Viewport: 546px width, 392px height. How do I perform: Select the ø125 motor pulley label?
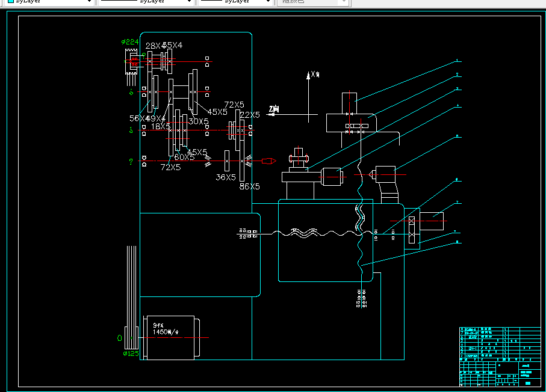131,354
